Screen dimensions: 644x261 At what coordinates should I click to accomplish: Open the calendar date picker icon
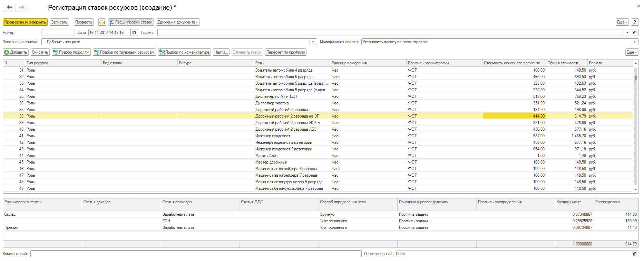pos(134,32)
